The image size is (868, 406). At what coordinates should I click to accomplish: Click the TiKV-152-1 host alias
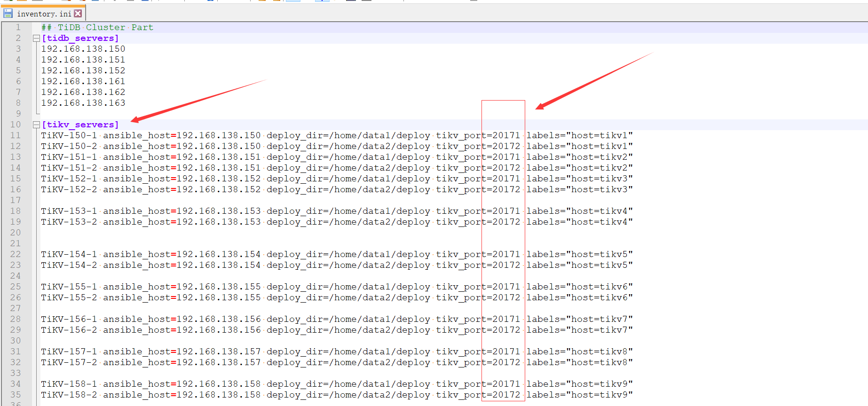click(x=69, y=179)
